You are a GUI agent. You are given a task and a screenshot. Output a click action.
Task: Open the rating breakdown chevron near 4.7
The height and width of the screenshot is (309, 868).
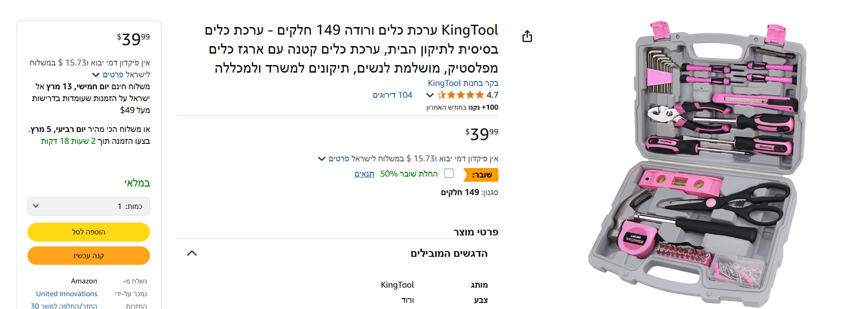click(430, 95)
